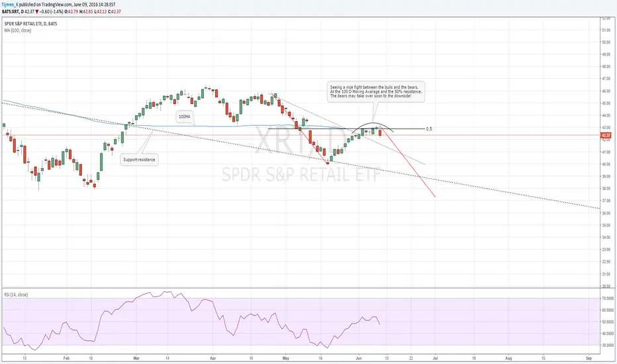Click the 22 date tick label
This screenshot has height=364, width=617.
pos(411,358)
